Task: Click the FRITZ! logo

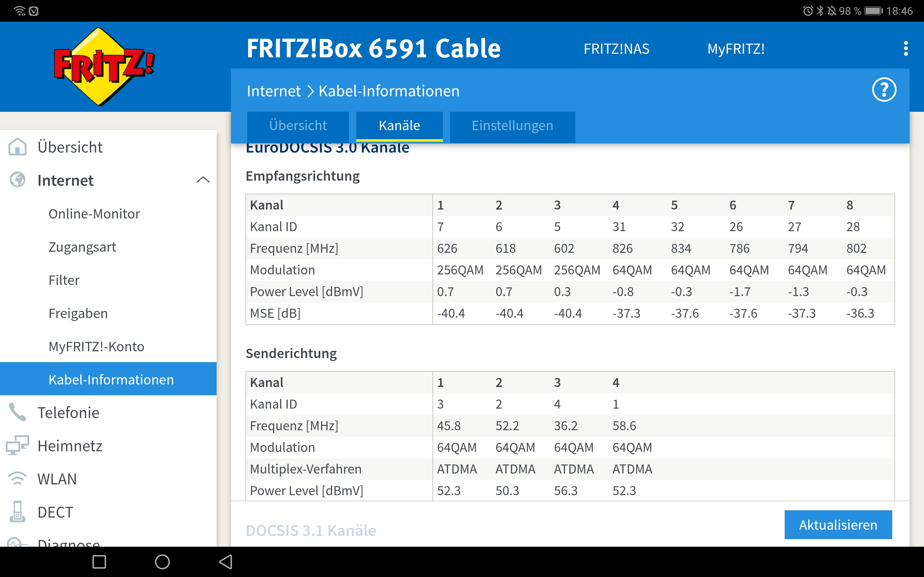Action: point(103,67)
